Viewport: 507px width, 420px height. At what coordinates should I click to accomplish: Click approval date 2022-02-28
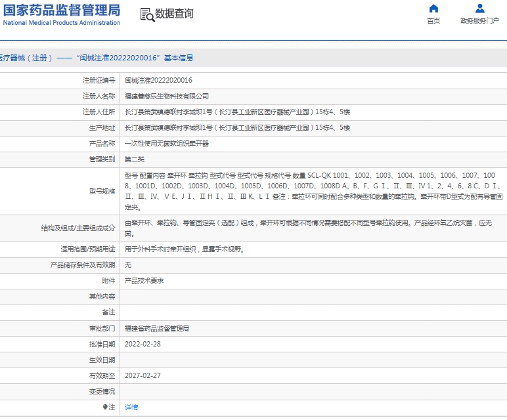143,344
